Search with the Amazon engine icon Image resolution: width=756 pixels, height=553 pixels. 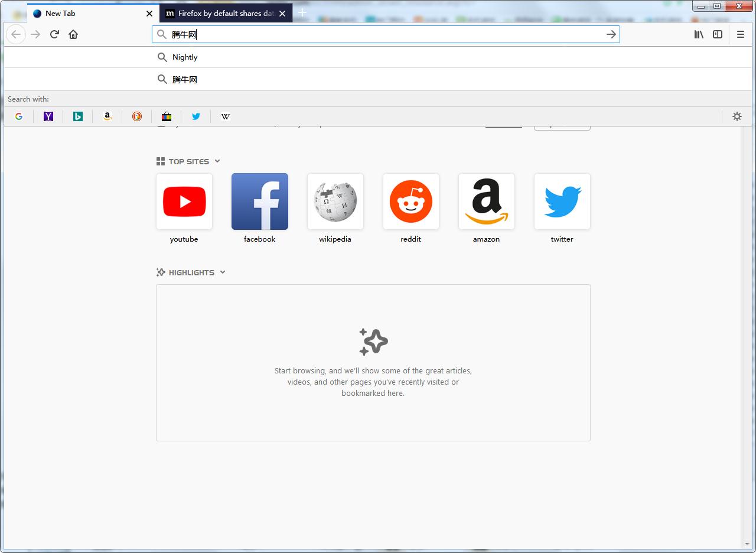(x=107, y=116)
